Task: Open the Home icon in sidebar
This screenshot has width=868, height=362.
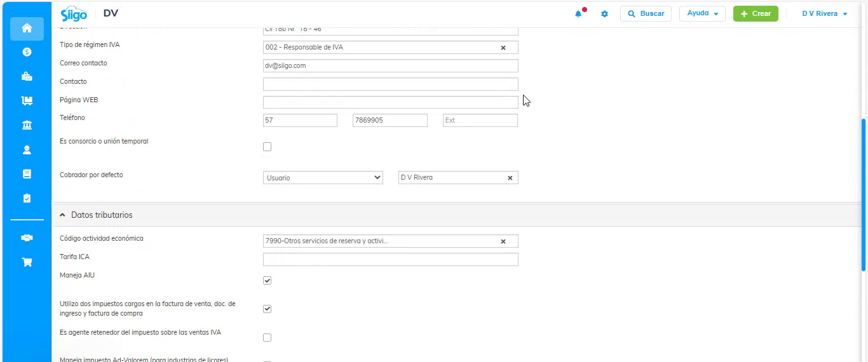Action: (27, 29)
